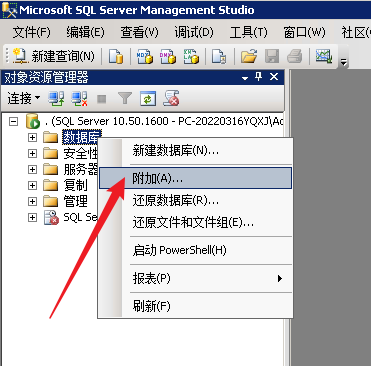Open the 报表(P) submenu
Viewport: 371px width, 366px height.
point(195,278)
